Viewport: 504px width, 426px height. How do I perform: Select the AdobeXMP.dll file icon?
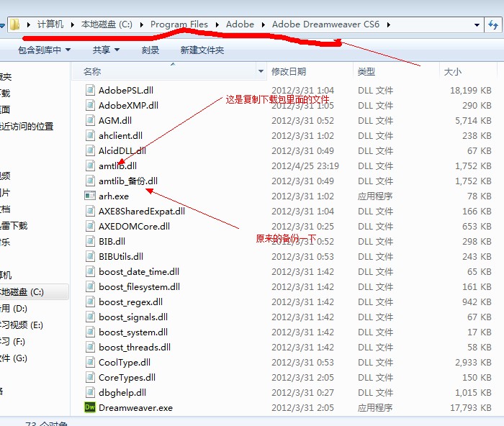pos(90,105)
